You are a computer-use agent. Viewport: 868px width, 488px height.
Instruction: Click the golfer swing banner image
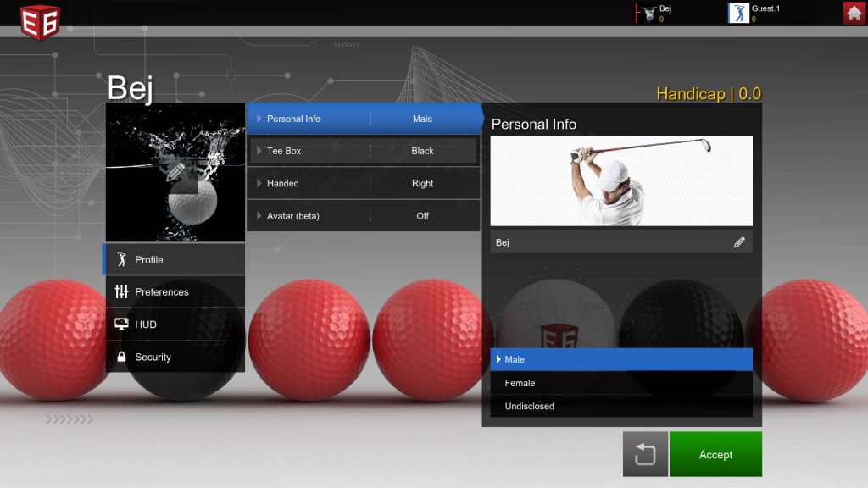(620, 180)
